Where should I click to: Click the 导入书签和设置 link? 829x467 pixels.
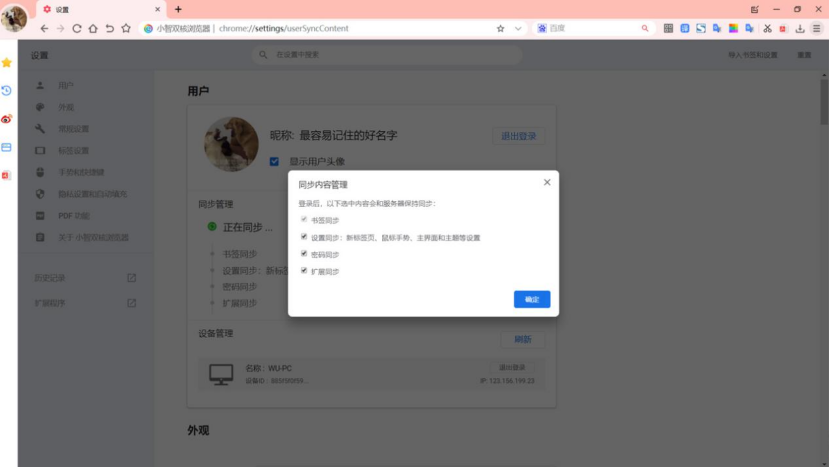753,55
